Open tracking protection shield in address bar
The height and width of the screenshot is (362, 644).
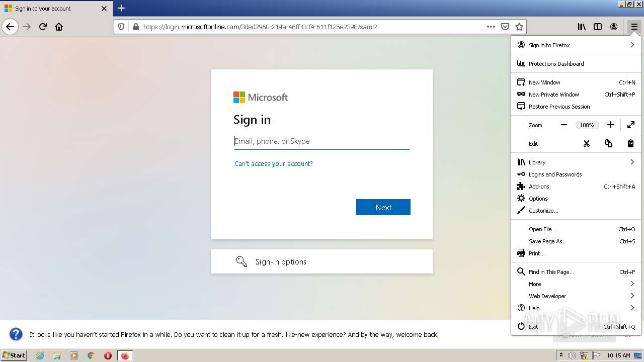[121, 27]
